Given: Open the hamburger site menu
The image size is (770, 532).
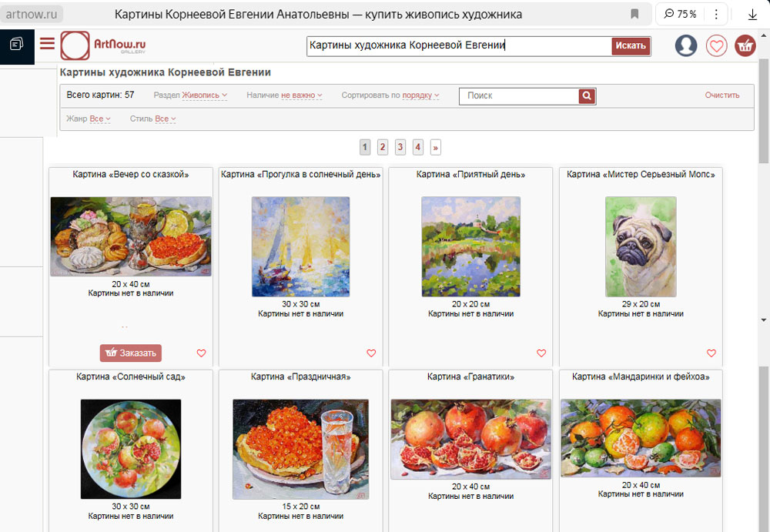Looking at the screenshot, I should (x=47, y=44).
